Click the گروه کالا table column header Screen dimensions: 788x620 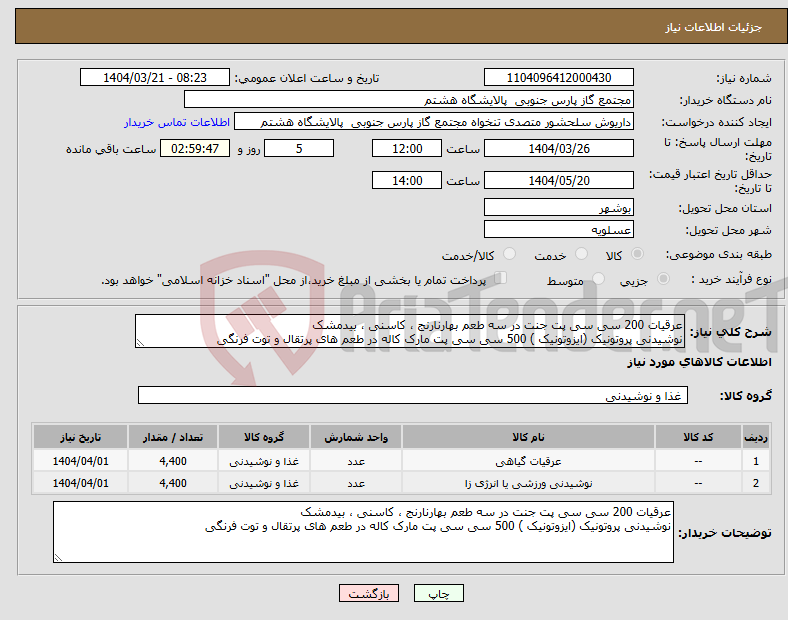pyautogui.click(x=264, y=437)
